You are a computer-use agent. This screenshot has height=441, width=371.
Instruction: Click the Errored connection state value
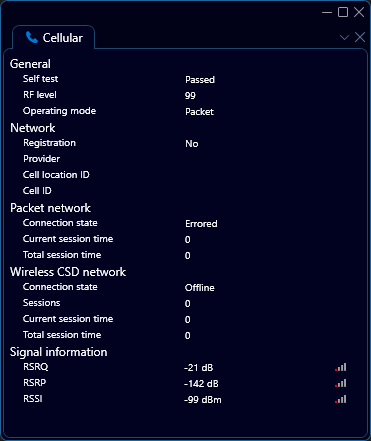click(x=201, y=223)
